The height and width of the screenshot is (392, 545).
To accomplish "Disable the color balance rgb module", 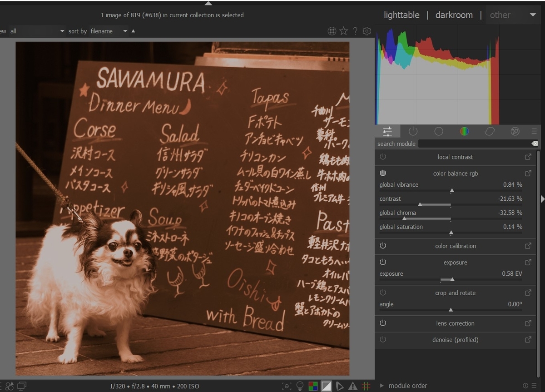I will pos(383,173).
